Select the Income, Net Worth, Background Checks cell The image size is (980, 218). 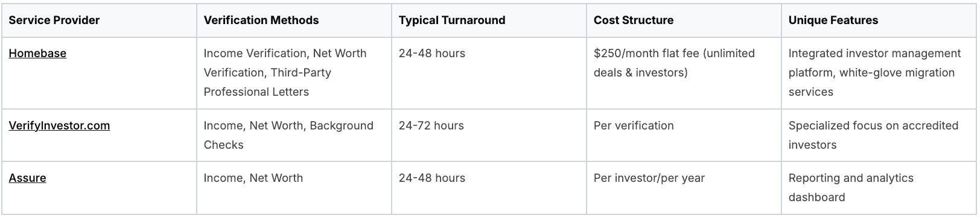tap(294, 135)
